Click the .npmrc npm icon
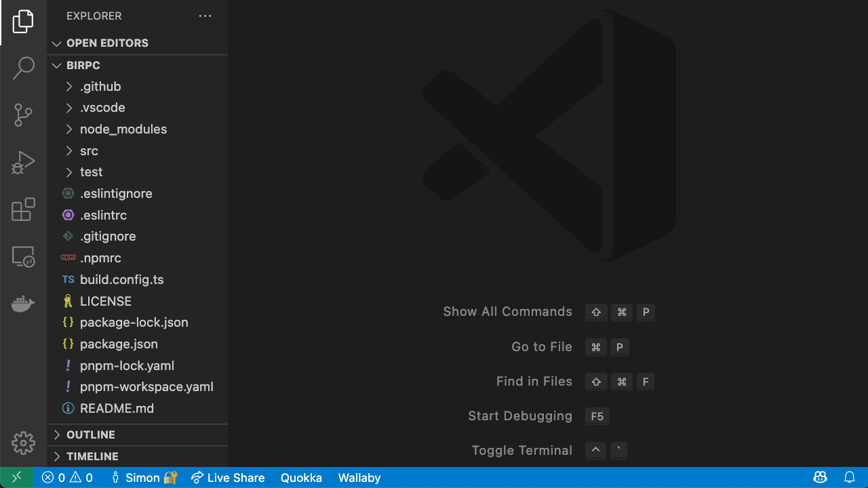Screen dimensions: 868x488 68,258
